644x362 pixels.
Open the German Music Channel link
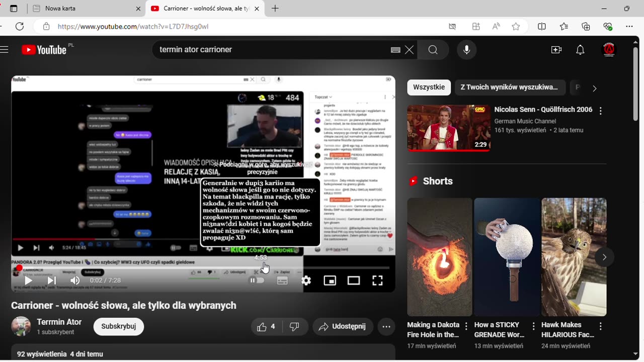click(525, 121)
